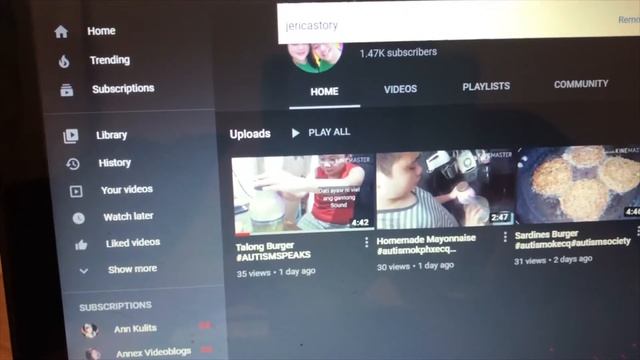This screenshot has height=360, width=640.
Task: Click the Ann Kulits channel avatar
Action: tap(89, 330)
